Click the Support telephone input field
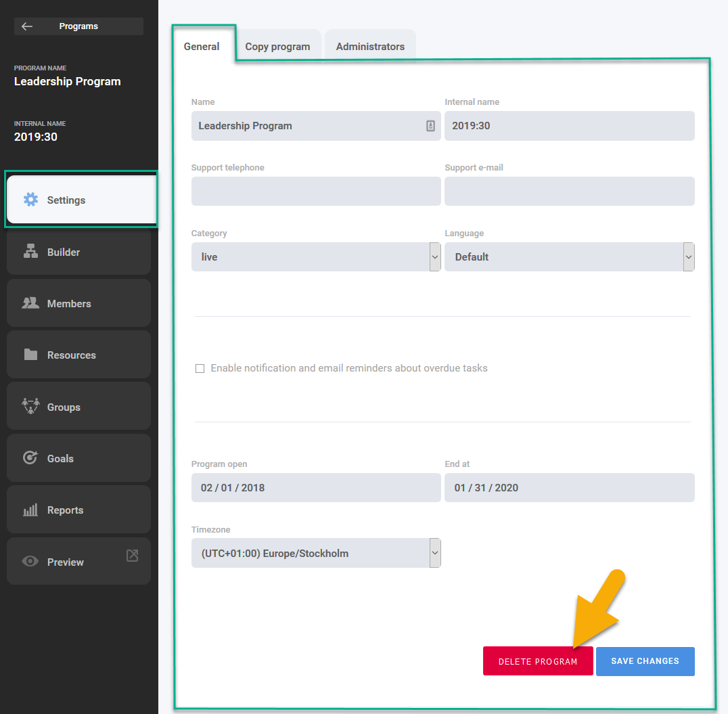Image resolution: width=728 pixels, height=714 pixels. click(x=316, y=192)
